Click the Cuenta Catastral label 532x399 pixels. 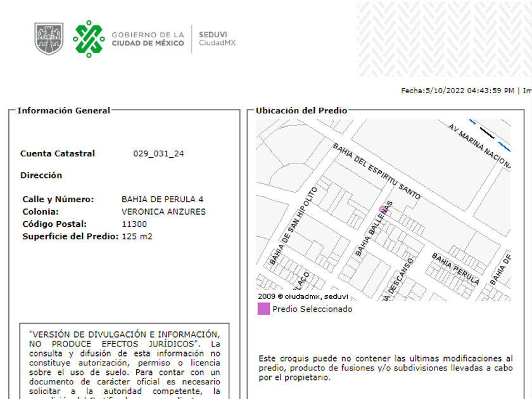(x=58, y=154)
